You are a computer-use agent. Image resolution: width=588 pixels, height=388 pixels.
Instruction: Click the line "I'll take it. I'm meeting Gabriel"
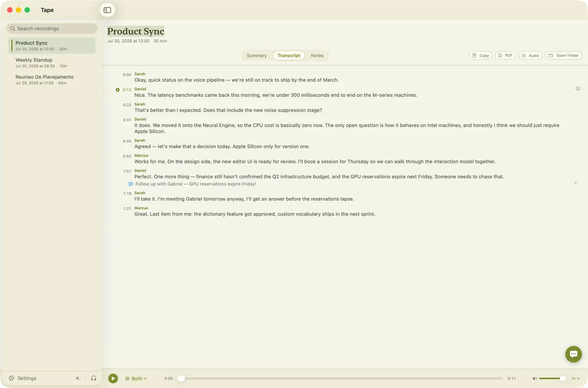pyautogui.click(x=244, y=199)
